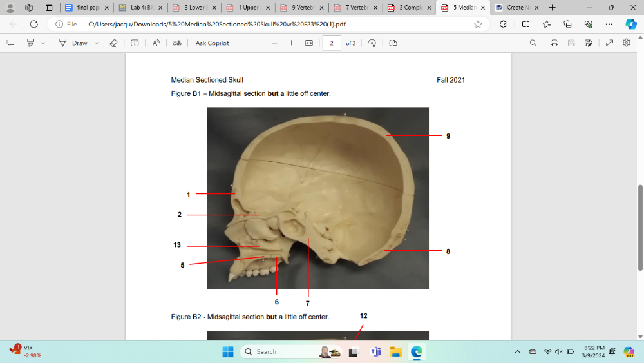Select the Erase tool in PDF toolbar

113,43
